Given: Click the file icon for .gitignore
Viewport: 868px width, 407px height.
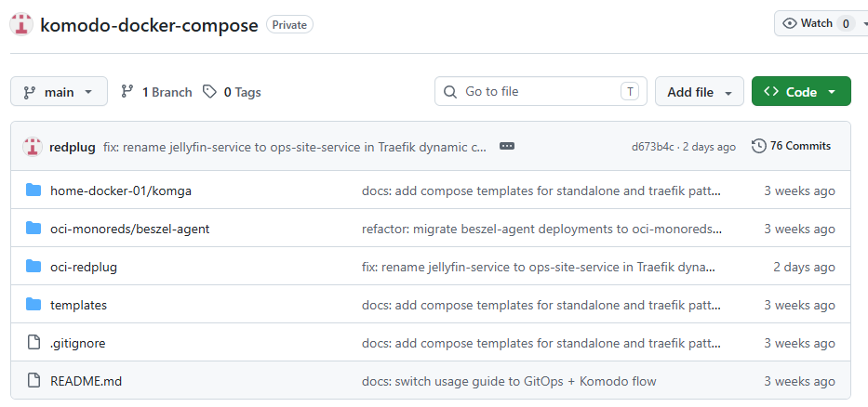Looking at the screenshot, I should [x=33, y=343].
